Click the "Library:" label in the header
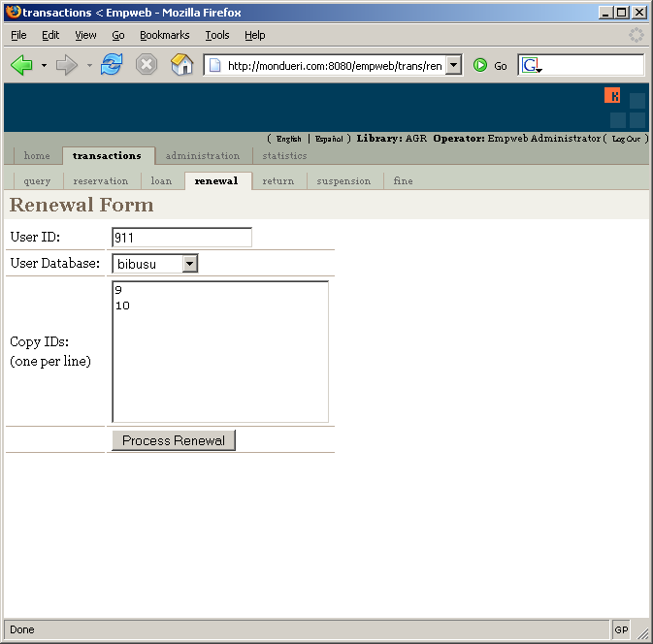This screenshot has width=653, height=644. 379,139
